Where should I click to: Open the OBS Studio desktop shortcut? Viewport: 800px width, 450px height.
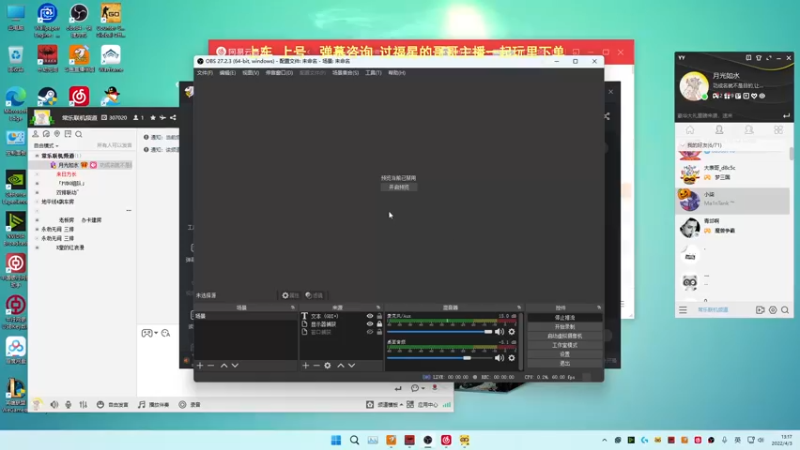[79, 20]
